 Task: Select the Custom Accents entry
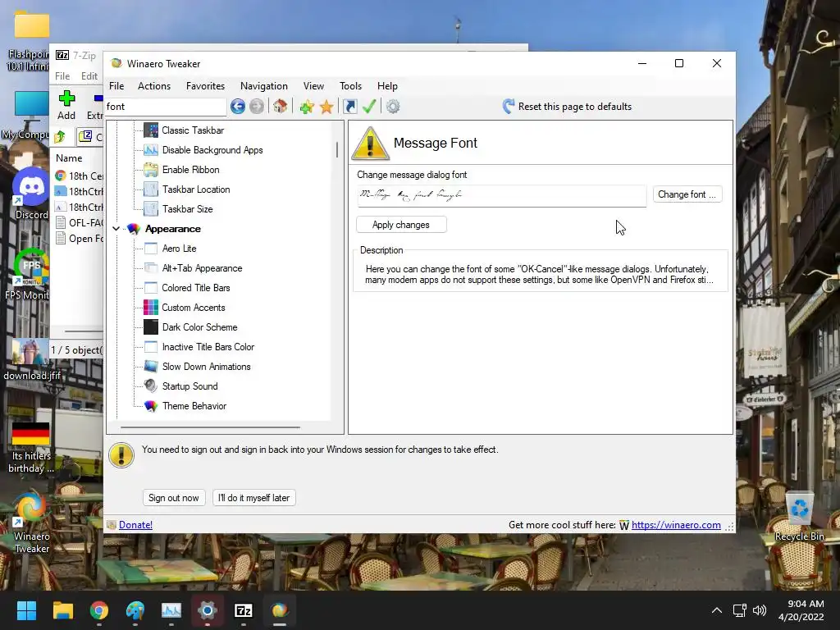194,308
